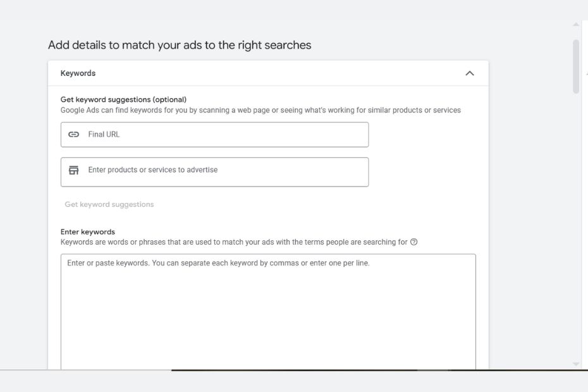This screenshot has height=392, width=588.
Task: Select the 'Add details to match your ads' heading
Action: (x=180, y=46)
